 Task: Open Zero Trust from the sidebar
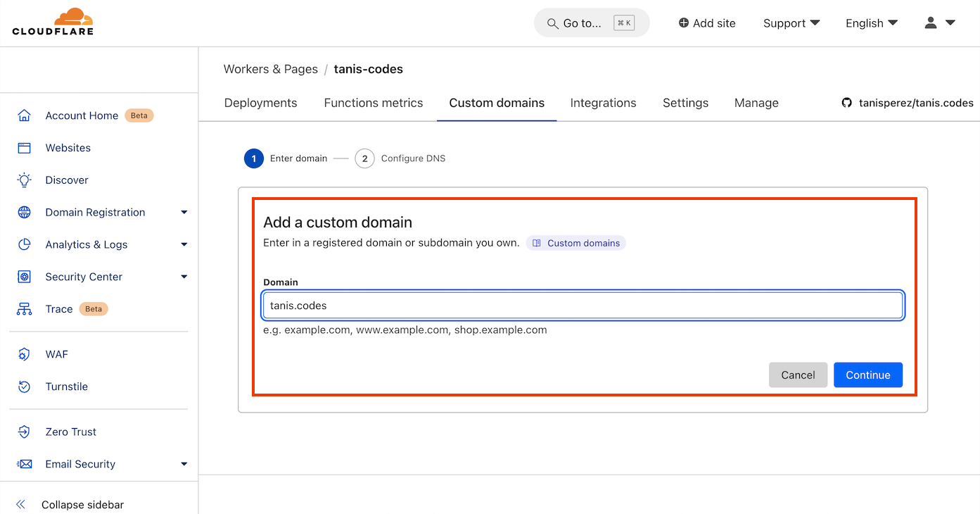pos(71,431)
